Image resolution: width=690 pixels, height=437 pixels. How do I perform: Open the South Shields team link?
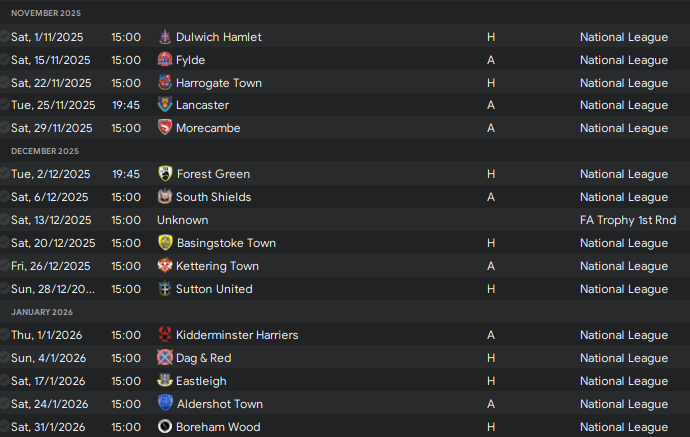(x=213, y=197)
